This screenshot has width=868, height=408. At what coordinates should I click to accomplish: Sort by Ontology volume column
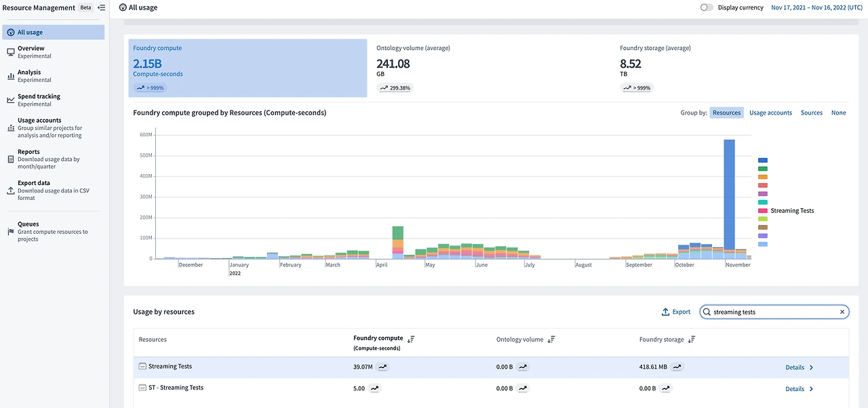pos(551,340)
